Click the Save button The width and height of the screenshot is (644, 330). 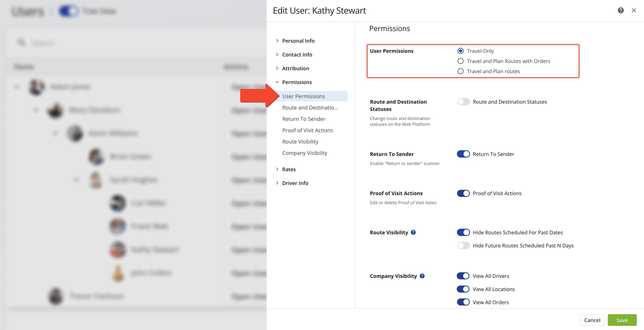tap(622, 320)
